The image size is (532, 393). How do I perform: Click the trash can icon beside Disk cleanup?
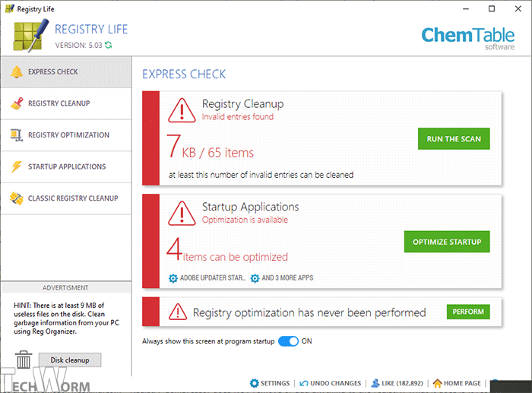click(x=24, y=360)
